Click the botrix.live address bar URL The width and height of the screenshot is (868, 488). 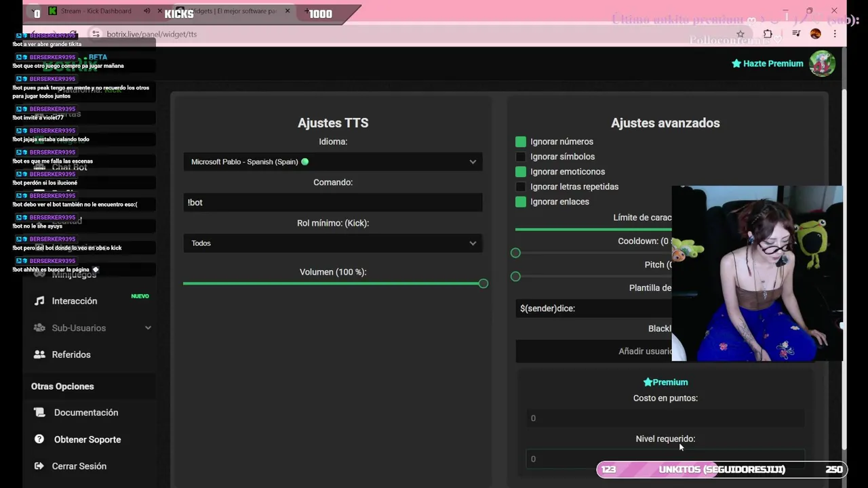(152, 34)
